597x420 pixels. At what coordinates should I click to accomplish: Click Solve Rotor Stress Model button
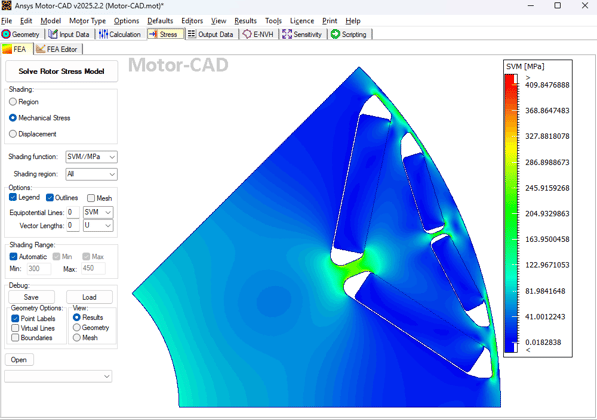point(61,71)
